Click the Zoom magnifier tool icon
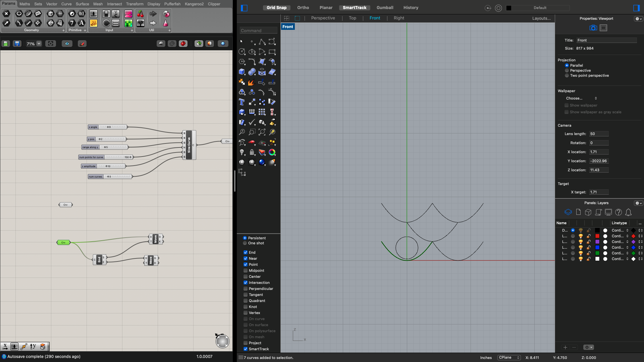 241,132
